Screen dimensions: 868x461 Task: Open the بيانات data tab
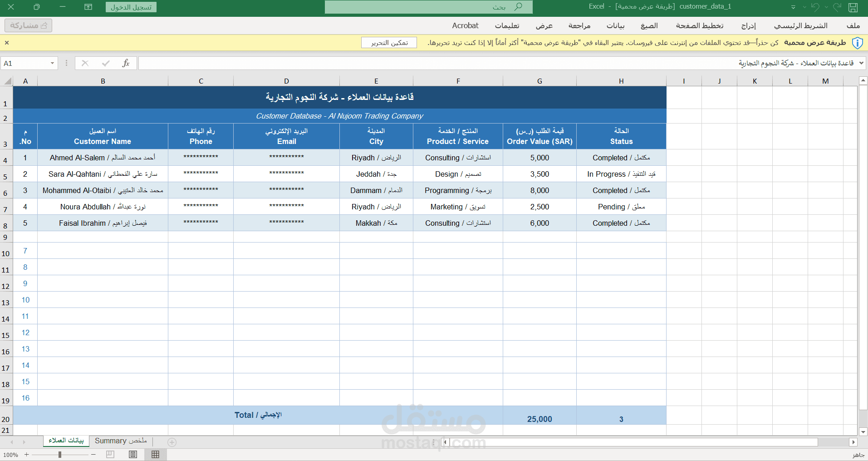click(x=616, y=26)
